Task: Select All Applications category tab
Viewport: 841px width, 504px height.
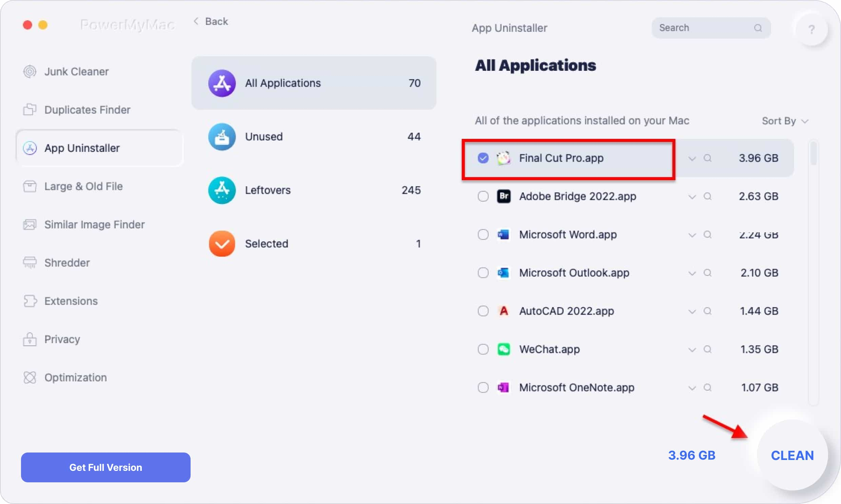Action: pos(314,83)
